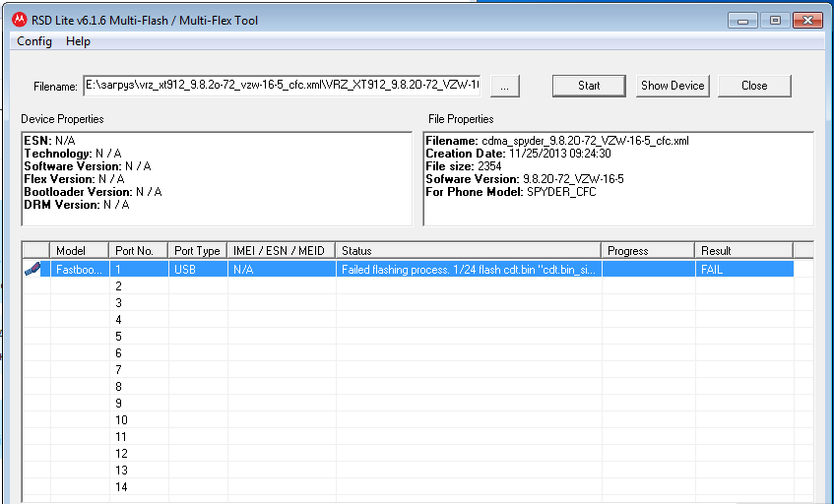
Task: Click 'Bootloader Version: N / A' line
Action: (93, 192)
